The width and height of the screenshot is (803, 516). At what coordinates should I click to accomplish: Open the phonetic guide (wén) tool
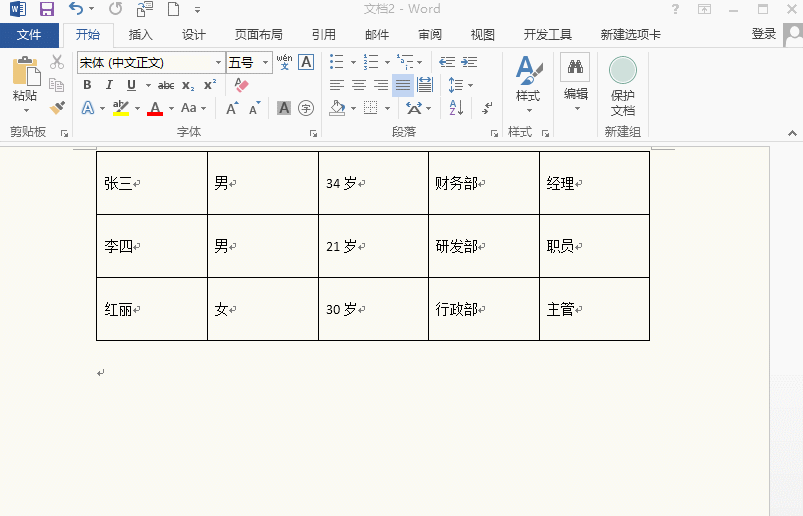(284, 62)
